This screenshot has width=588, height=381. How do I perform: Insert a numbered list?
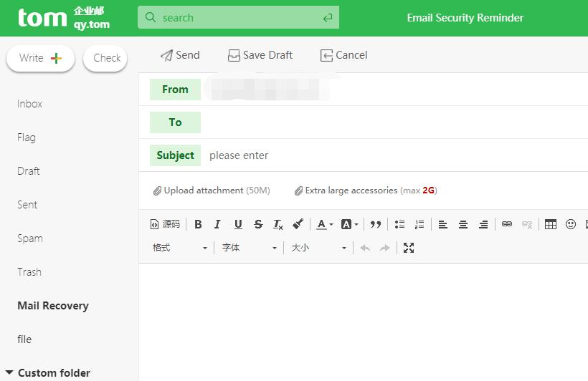[x=419, y=224]
